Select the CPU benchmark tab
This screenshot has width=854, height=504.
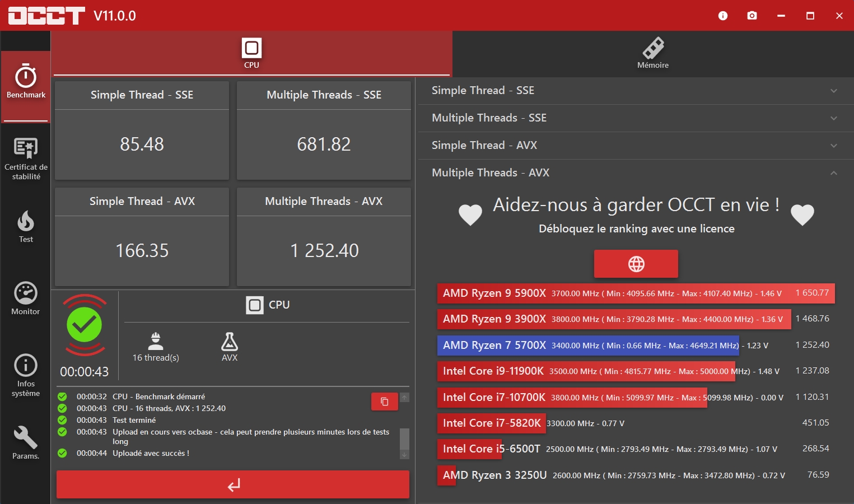tap(251, 54)
